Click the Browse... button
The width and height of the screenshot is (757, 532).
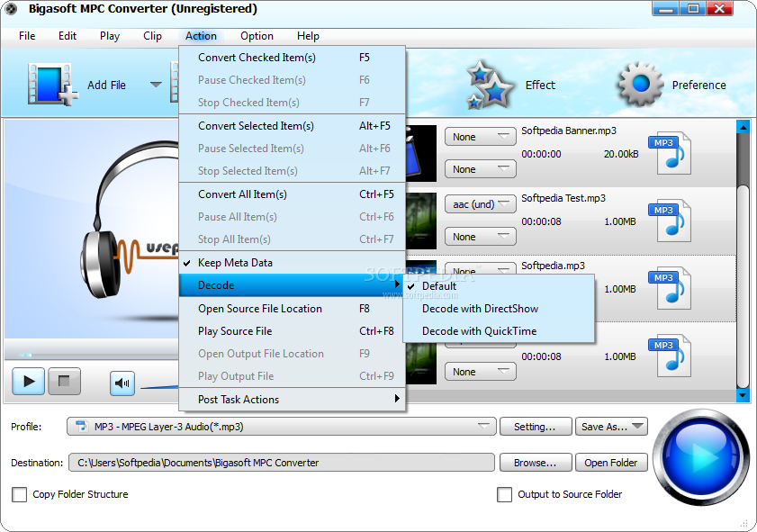[536, 463]
